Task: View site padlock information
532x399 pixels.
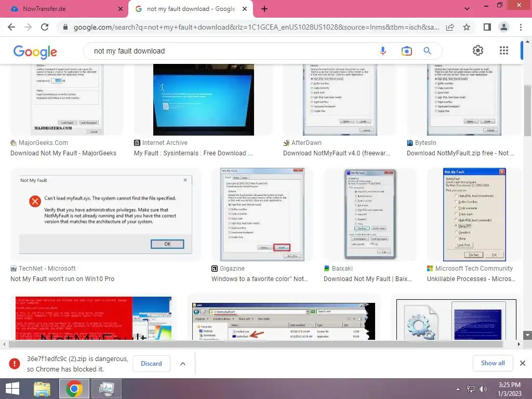Action: 65,27
